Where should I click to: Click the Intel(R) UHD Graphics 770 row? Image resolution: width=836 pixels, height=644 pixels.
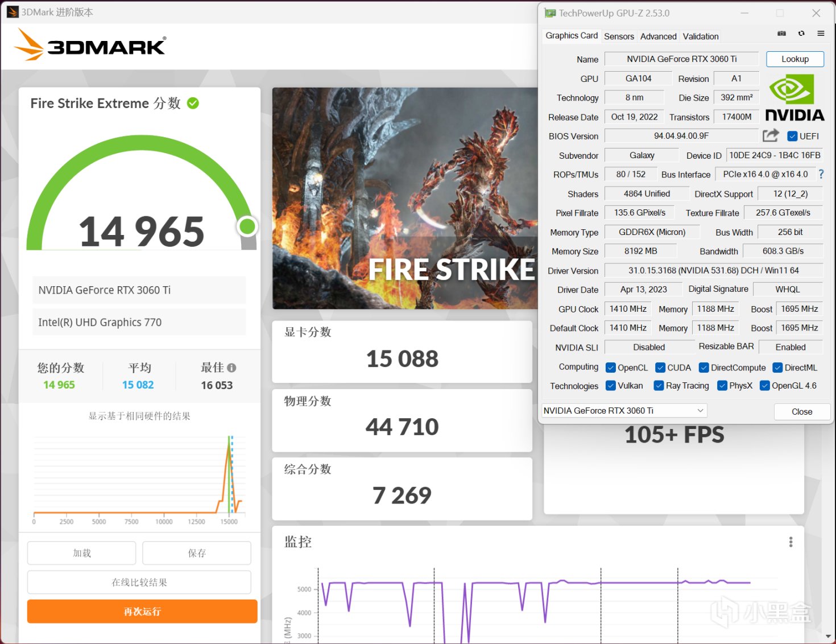pos(139,322)
